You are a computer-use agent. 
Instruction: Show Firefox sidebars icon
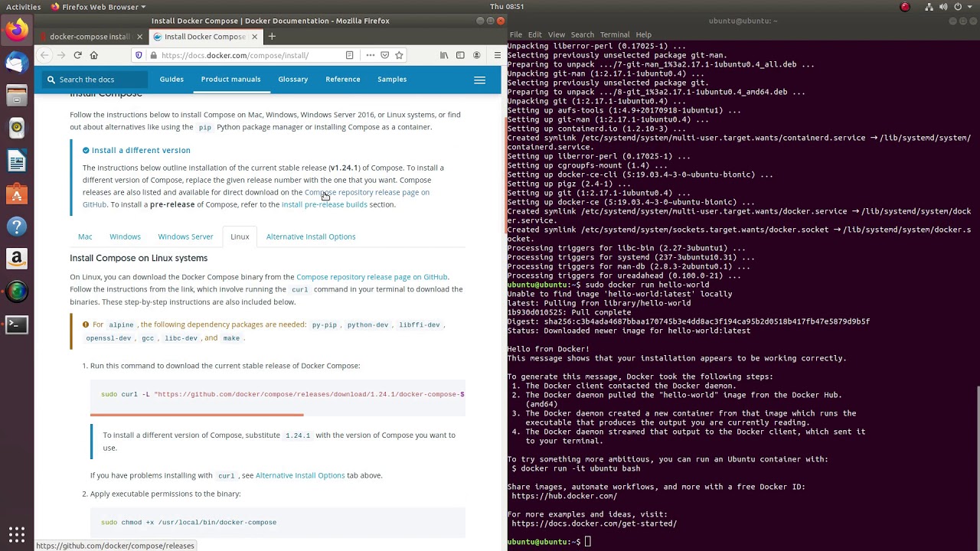(x=460, y=55)
